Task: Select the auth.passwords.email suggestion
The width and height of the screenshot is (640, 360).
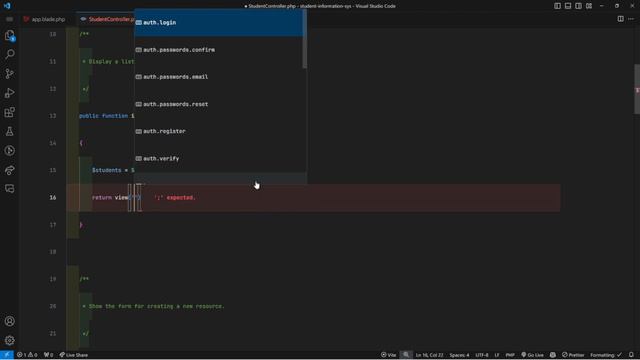Action: click(x=219, y=77)
